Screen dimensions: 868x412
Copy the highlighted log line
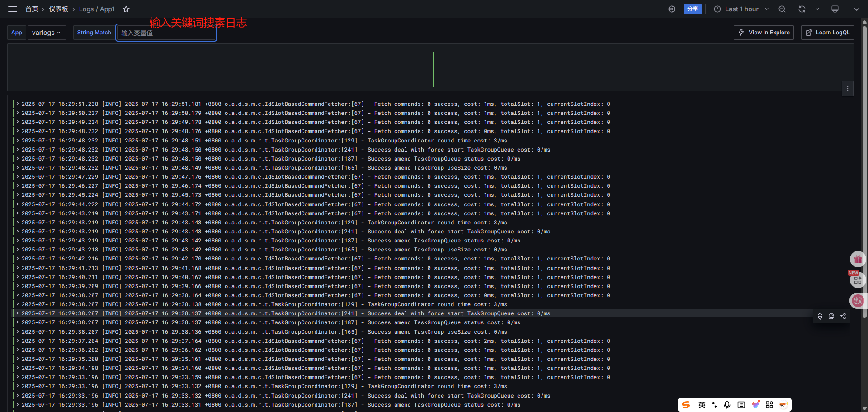coord(831,316)
